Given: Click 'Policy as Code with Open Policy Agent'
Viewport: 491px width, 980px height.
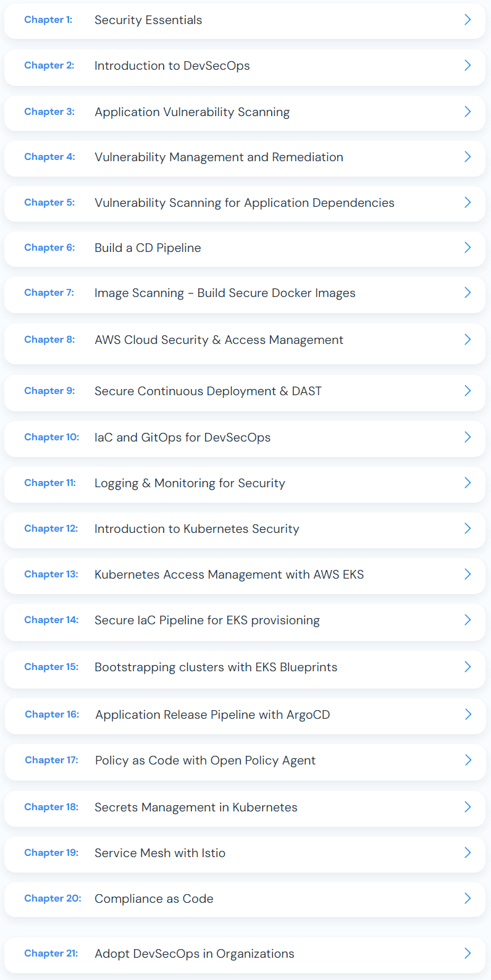Looking at the screenshot, I should 205,760.
